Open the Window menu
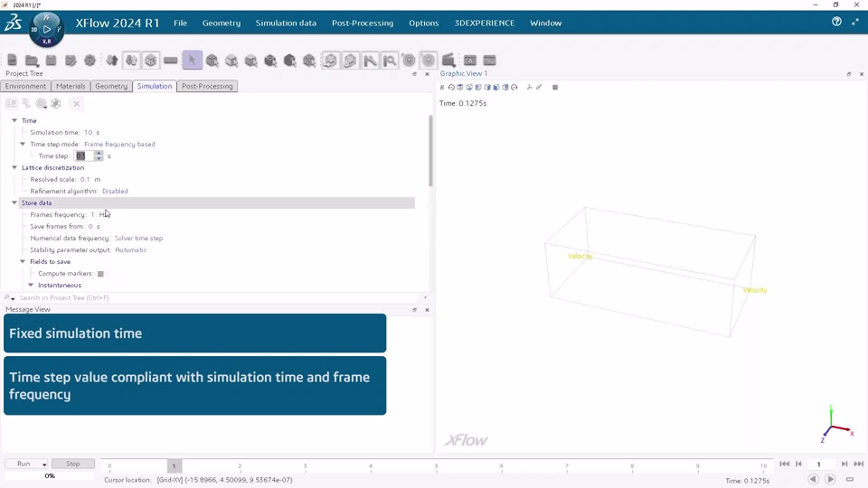 tap(546, 23)
